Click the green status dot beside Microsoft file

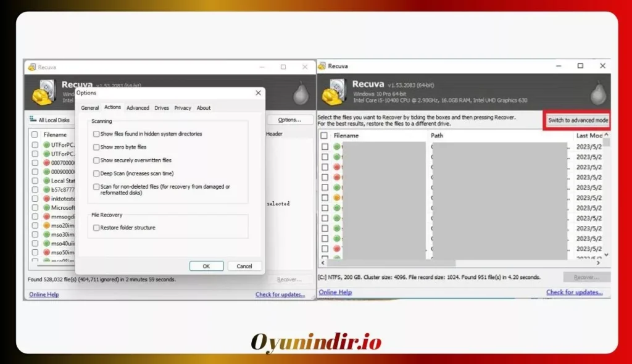(47, 207)
